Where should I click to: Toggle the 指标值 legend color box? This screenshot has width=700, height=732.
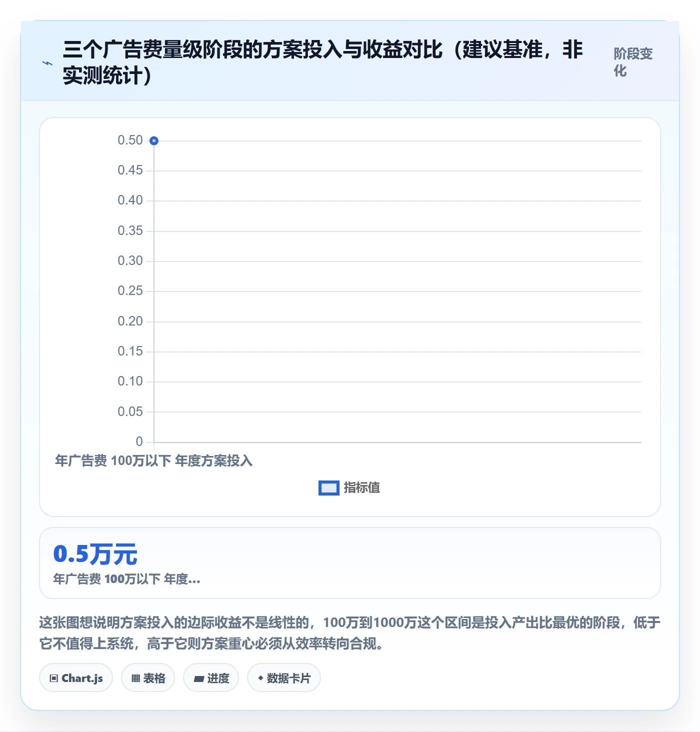point(329,488)
